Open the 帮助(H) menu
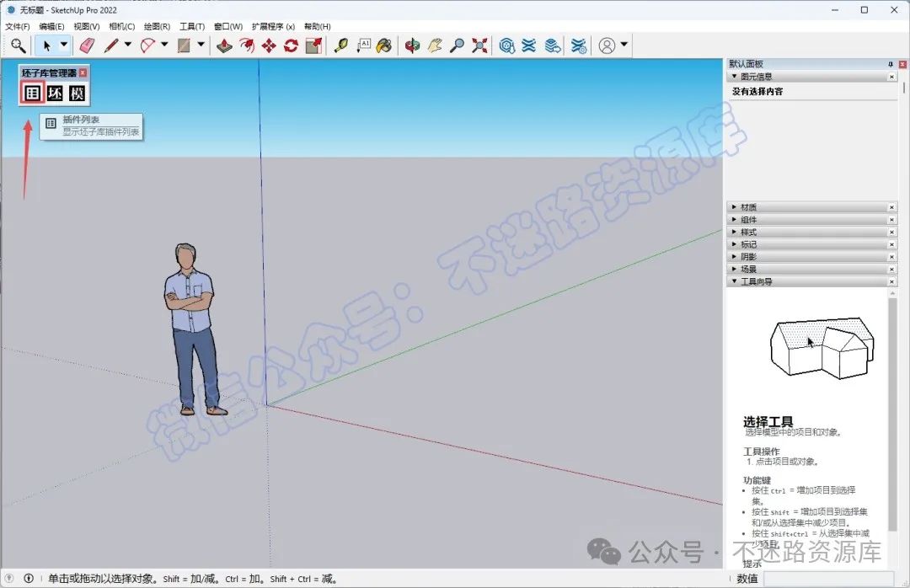This screenshot has width=910, height=588. coord(318,26)
